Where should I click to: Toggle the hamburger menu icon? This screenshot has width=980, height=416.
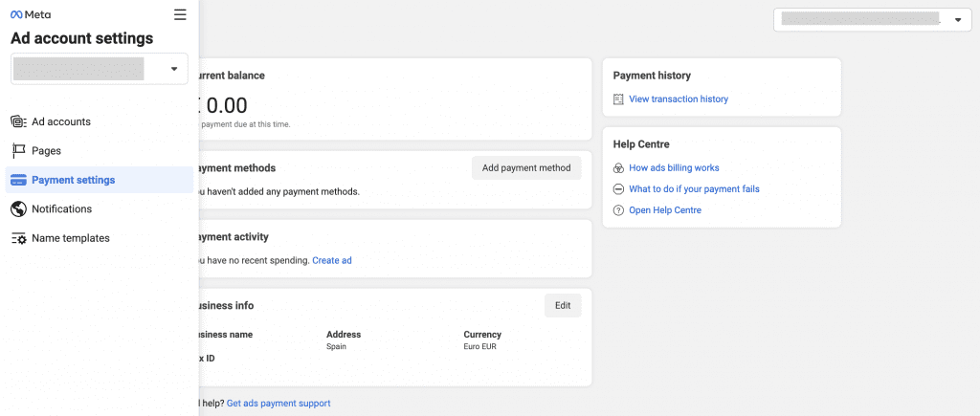point(180,14)
